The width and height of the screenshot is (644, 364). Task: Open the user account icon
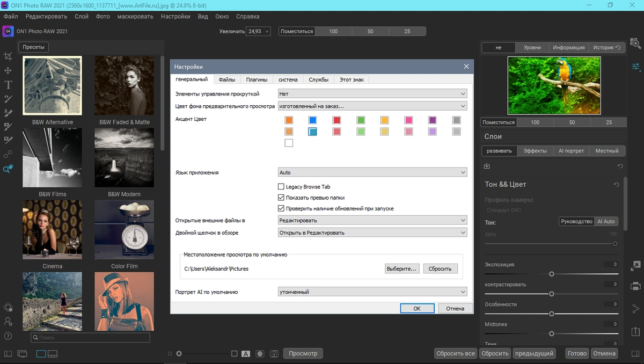pos(8,322)
